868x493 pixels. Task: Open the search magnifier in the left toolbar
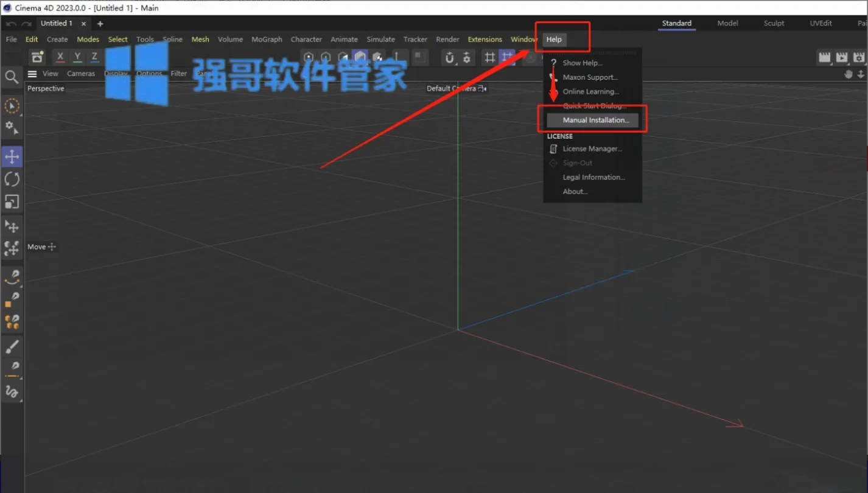pos(12,77)
